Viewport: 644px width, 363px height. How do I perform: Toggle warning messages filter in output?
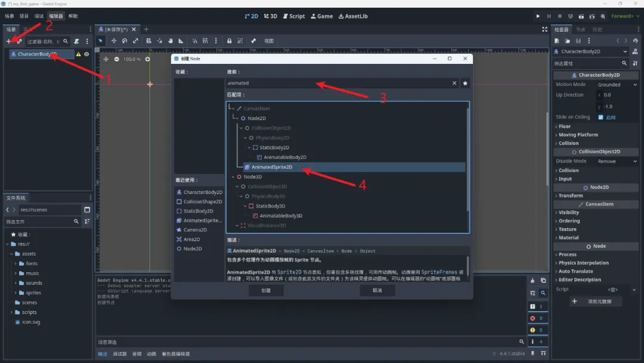click(x=538, y=330)
